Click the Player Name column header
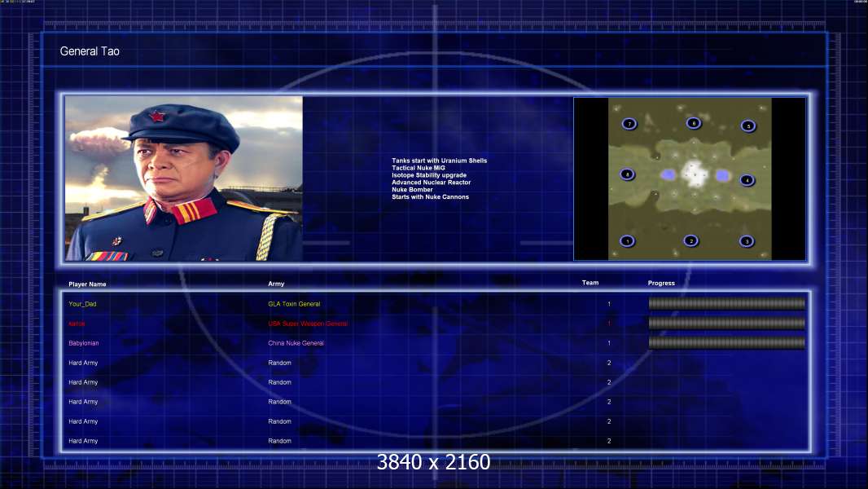The height and width of the screenshot is (489, 868). point(87,284)
